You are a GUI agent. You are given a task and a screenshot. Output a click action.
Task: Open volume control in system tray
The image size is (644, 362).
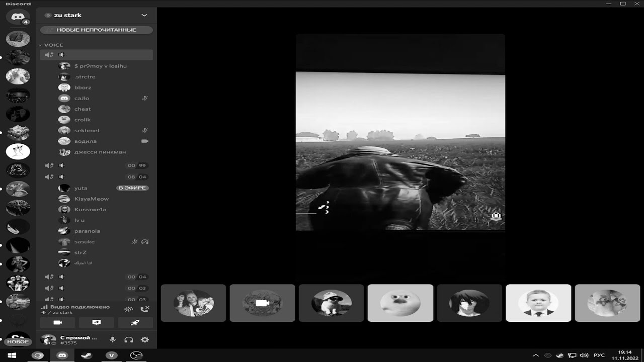pyautogui.click(x=584, y=355)
